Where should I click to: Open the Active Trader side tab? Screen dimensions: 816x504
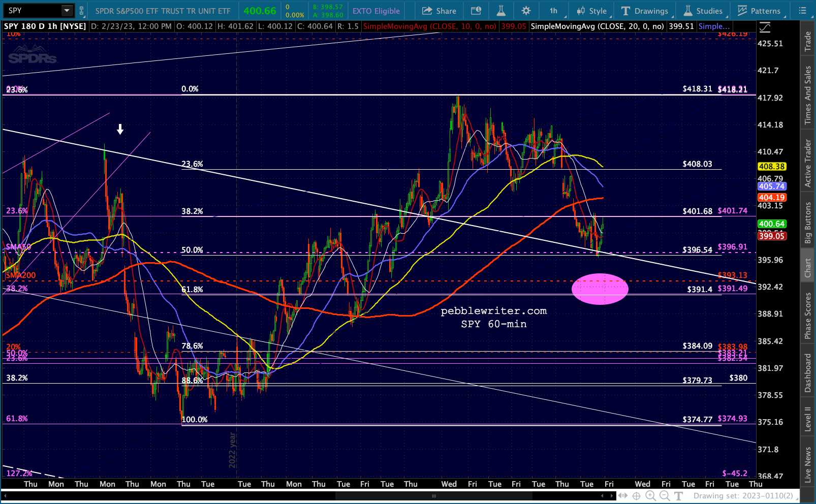(808, 163)
